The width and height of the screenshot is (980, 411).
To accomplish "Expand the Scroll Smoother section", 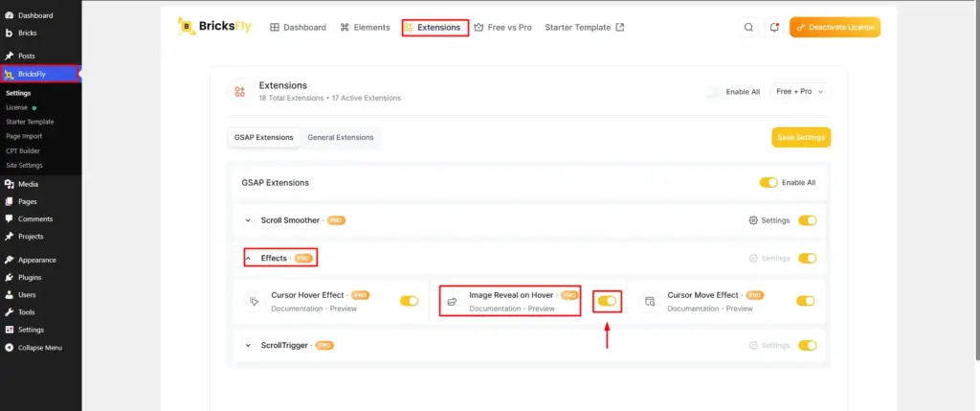I will pos(248,220).
